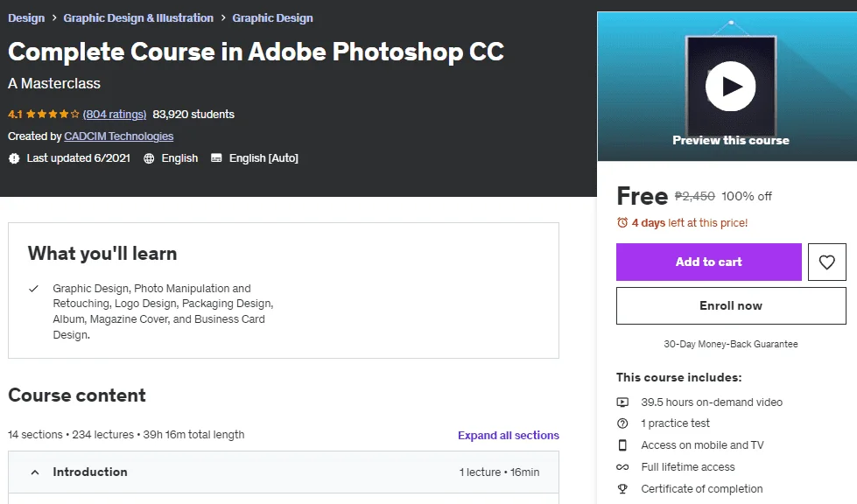This screenshot has width=857, height=504.
Task: Open the Introduction section header
Action: 284,472
